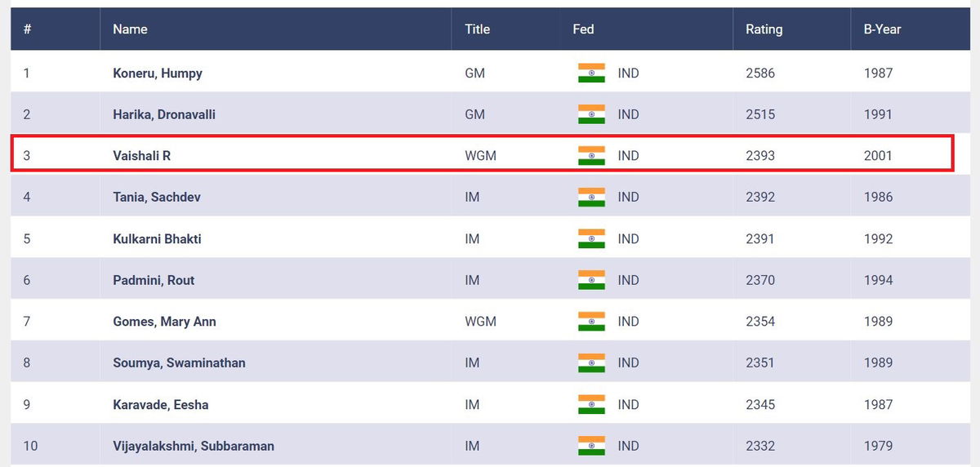Open Karavade, Eesha's player page
This screenshot has width=980, height=467.
[159, 405]
